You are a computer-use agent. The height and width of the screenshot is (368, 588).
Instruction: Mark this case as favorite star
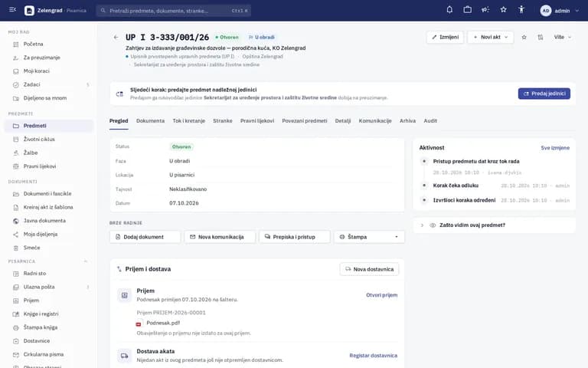pos(524,37)
